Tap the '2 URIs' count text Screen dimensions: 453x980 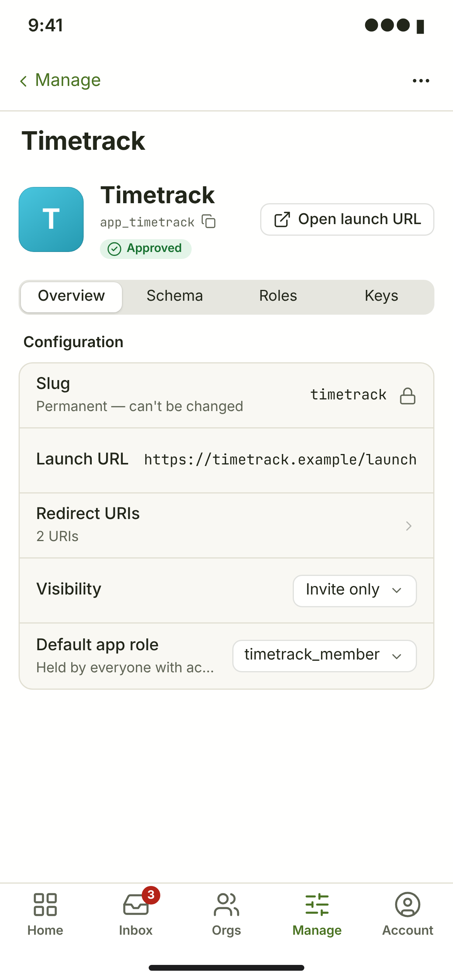pos(57,536)
